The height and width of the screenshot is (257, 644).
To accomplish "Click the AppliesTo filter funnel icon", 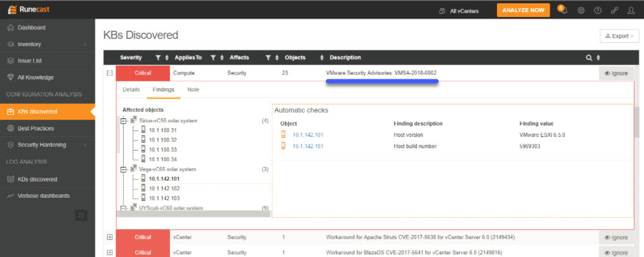I will [x=213, y=58].
